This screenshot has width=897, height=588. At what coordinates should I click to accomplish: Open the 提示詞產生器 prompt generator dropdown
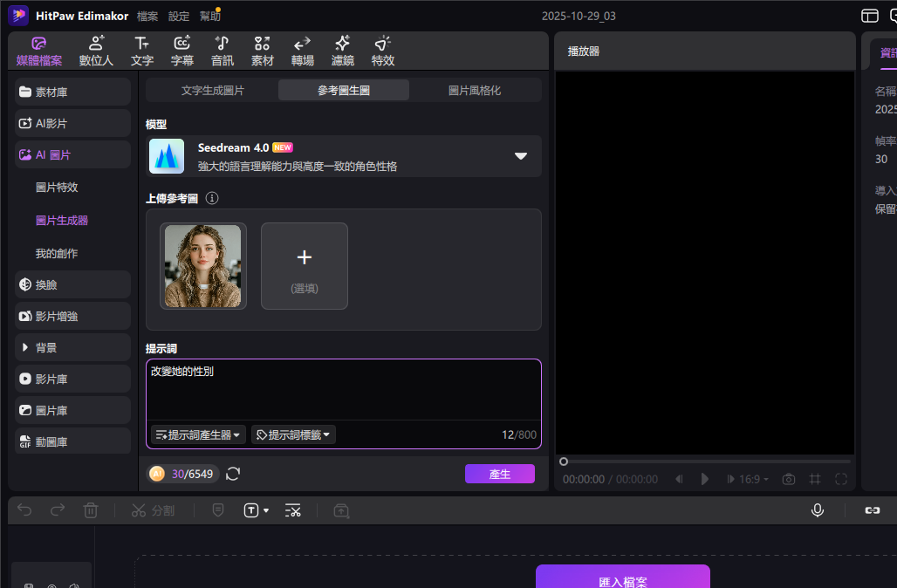click(197, 434)
